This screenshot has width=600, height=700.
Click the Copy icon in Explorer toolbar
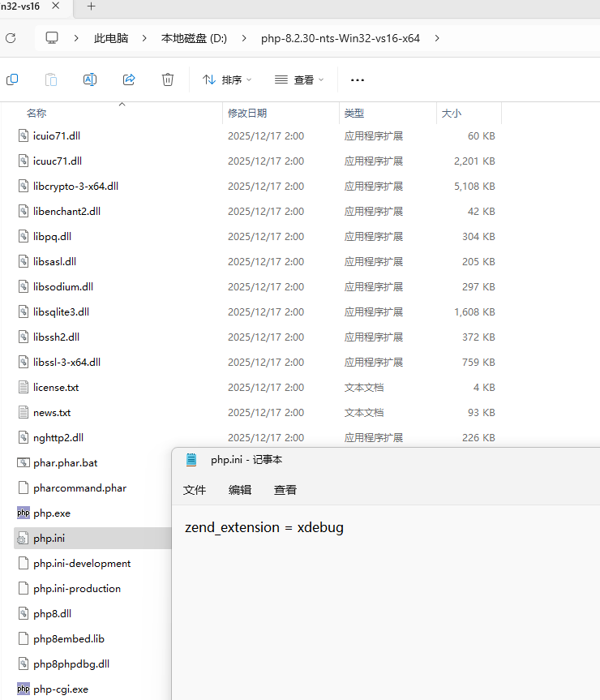pyautogui.click(x=12, y=79)
